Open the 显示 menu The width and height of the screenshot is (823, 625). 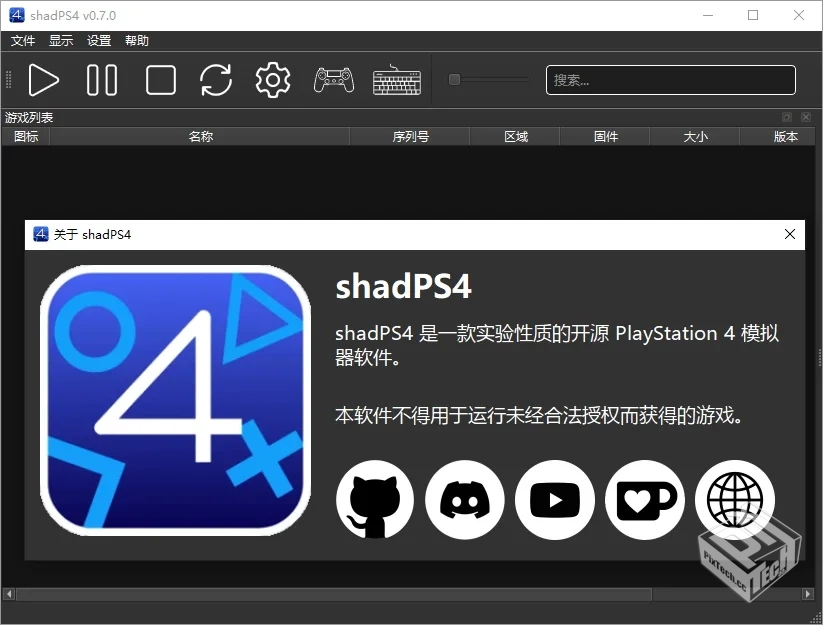[60, 40]
